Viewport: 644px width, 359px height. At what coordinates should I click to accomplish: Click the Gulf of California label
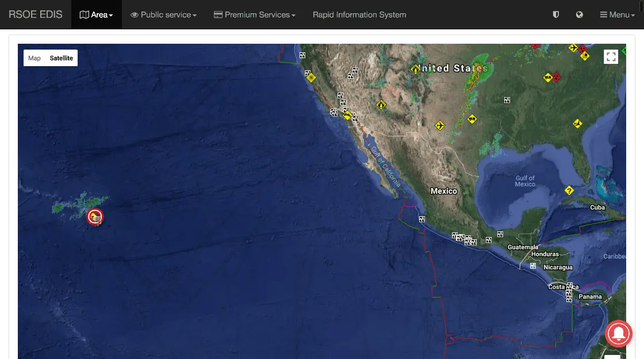click(x=385, y=167)
